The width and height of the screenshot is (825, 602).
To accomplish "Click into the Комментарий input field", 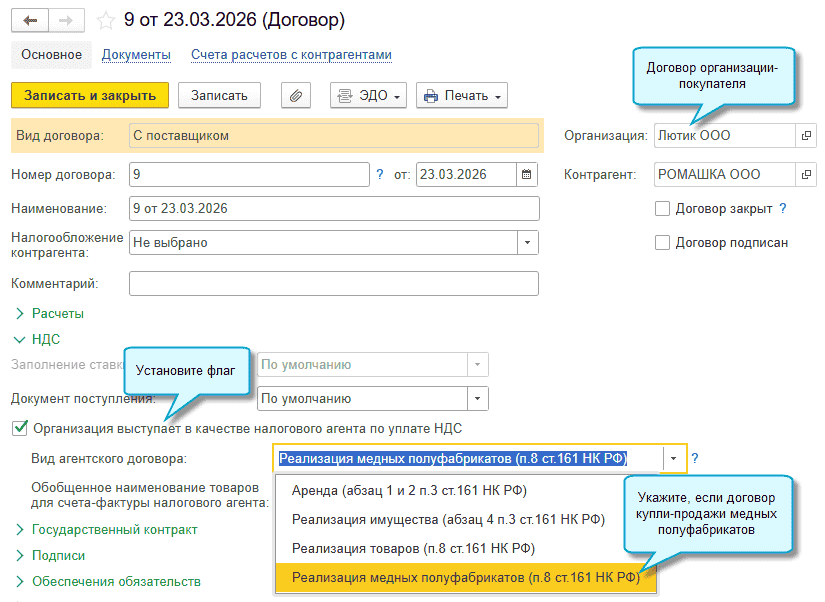I will [x=334, y=284].
